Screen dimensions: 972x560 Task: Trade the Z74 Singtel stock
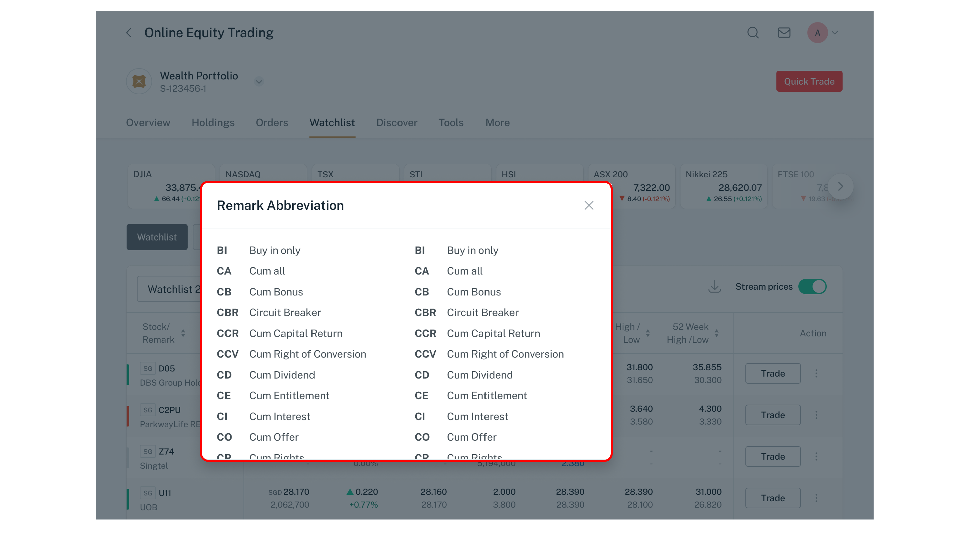(x=773, y=456)
